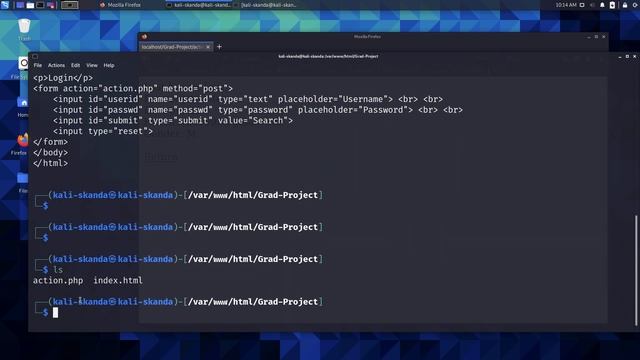Click the terminal window menu icon in titlebar
The height and width of the screenshot is (360, 640).
coord(35,56)
